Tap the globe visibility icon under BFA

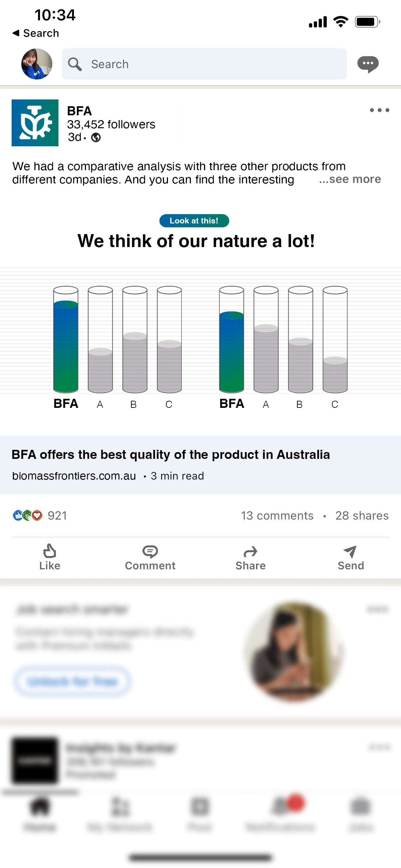pyautogui.click(x=96, y=138)
